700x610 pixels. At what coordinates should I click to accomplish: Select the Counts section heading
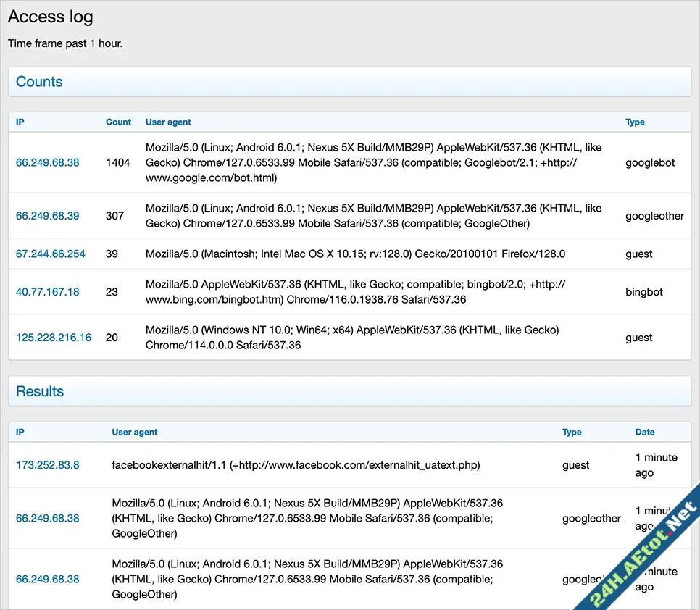39,81
